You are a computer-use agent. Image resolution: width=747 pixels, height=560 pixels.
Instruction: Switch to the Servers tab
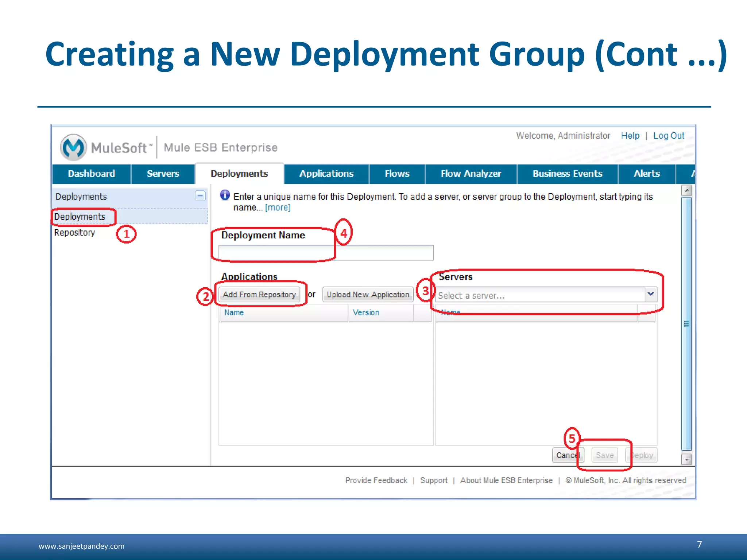[x=163, y=174]
